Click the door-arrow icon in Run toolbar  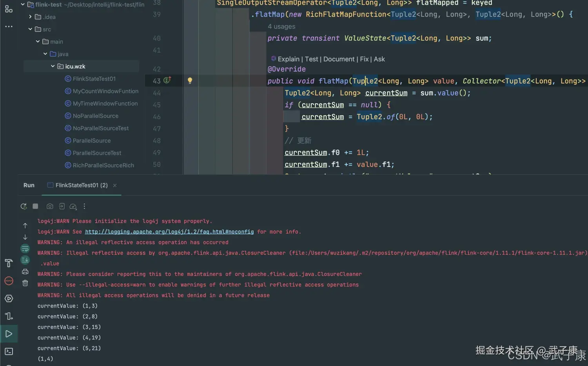point(62,206)
